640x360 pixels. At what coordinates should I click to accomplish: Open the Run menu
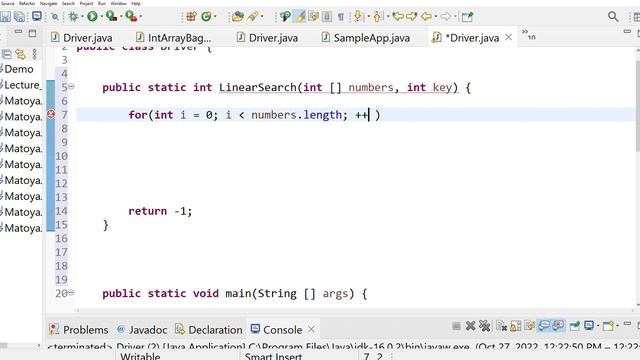[102, 3]
